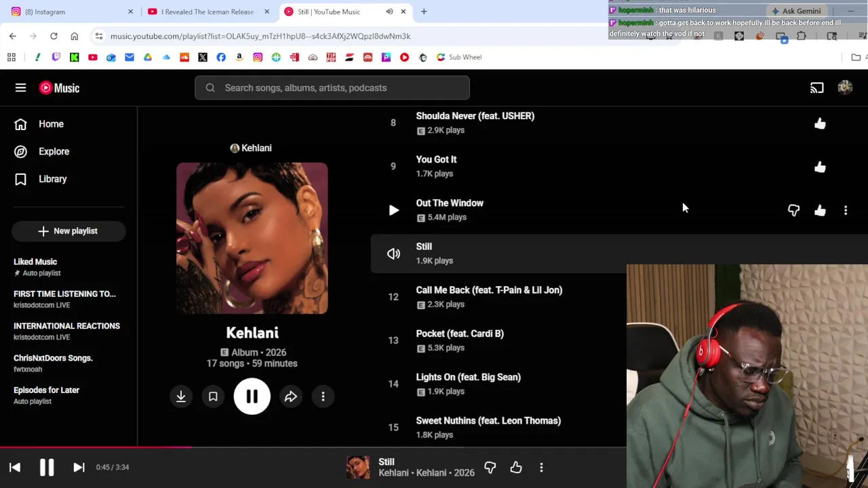Pause playback in bottom player bar
868x488 pixels.
(47, 467)
